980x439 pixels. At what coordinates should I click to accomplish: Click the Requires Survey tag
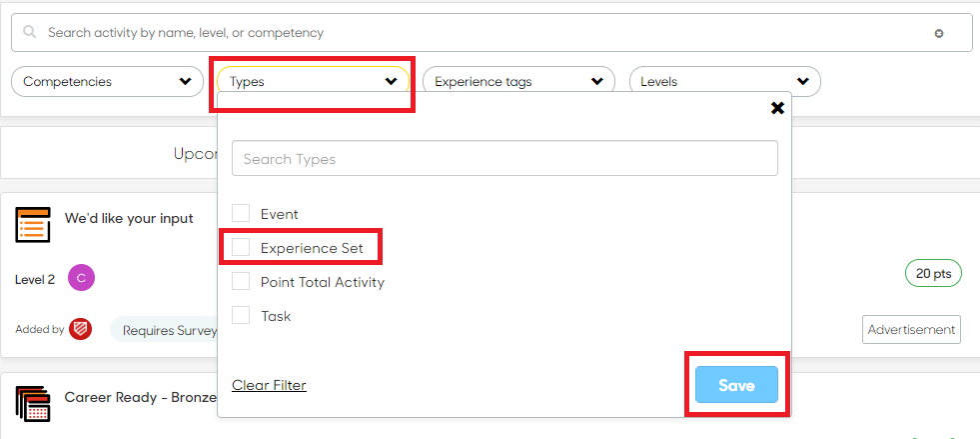[x=164, y=330]
